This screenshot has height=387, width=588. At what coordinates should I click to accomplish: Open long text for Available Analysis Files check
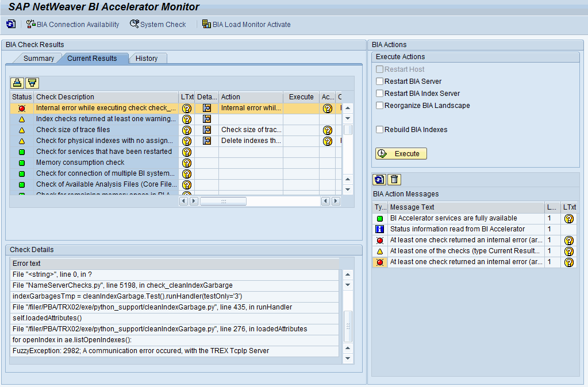[x=187, y=185]
